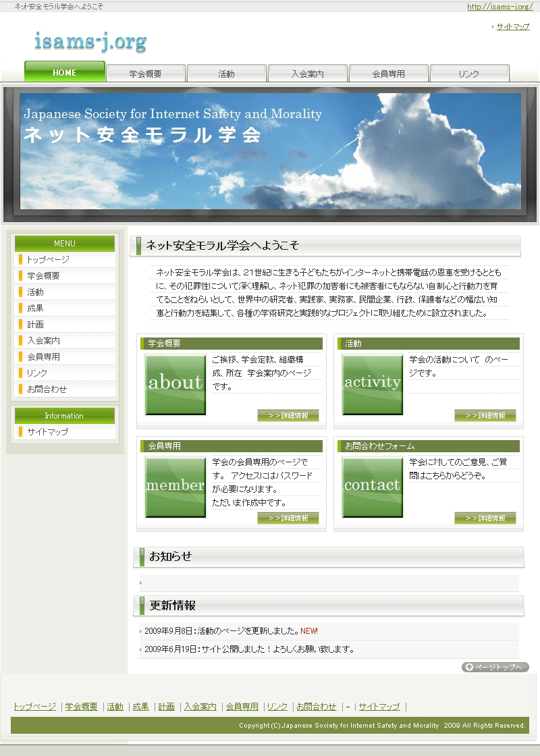Select the HOME navigation tab
The width and height of the screenshot is (540, 756).
tap(65, 72)
